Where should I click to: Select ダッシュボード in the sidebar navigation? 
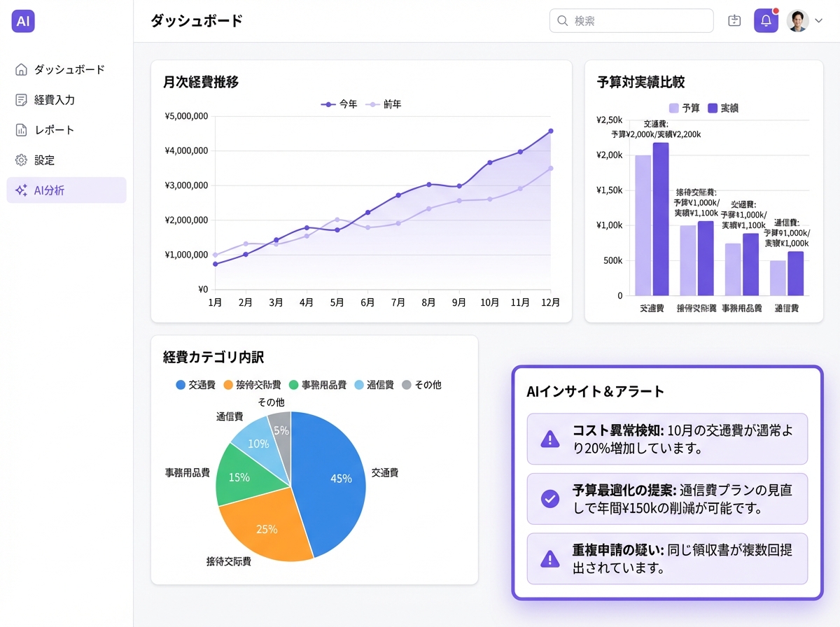point(69,69)
